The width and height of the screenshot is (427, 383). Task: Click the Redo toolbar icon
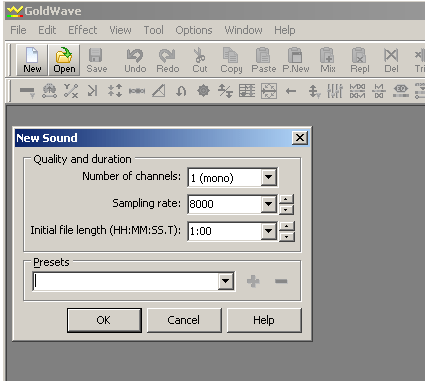[167, 60]
